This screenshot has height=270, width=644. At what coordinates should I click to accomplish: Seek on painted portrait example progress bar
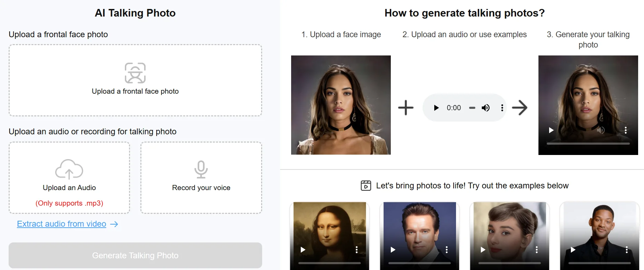point(329,263)
